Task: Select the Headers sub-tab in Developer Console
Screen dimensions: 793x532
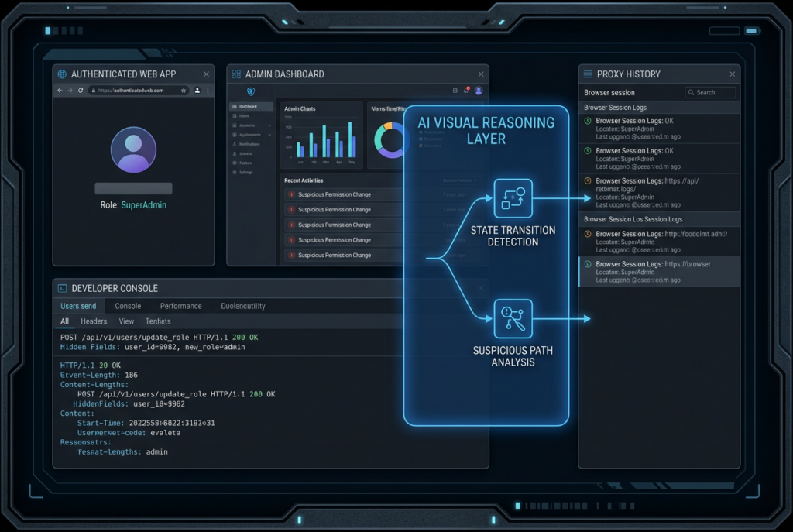Action: 94,321
